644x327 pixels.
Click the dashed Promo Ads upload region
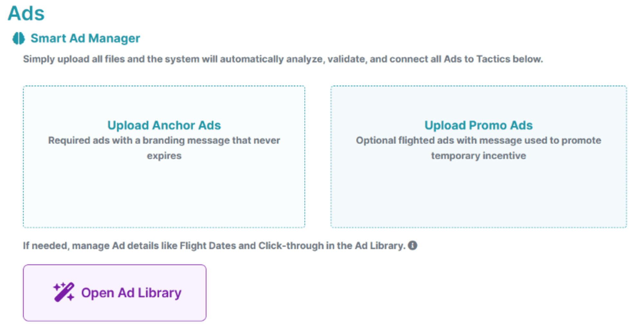pos(479,156)
